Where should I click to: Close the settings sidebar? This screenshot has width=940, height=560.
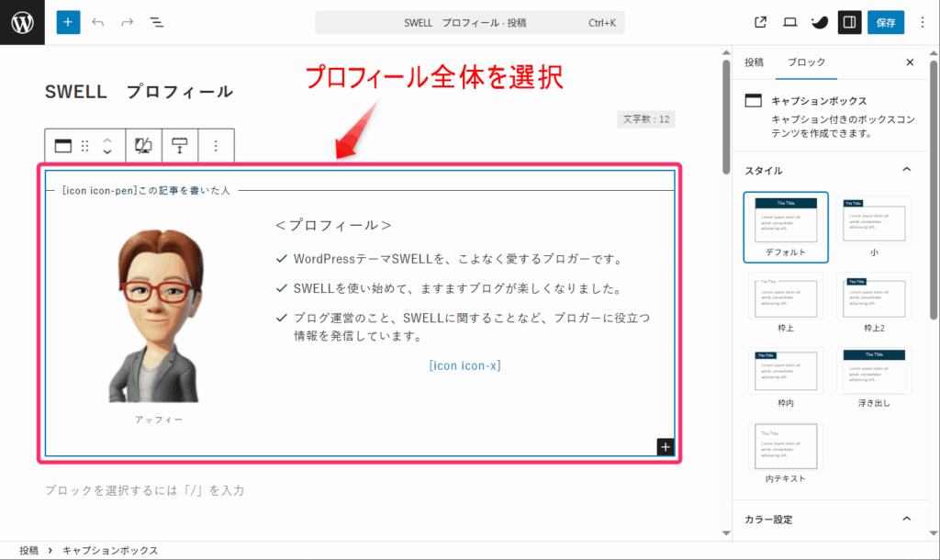click(910, 62)
